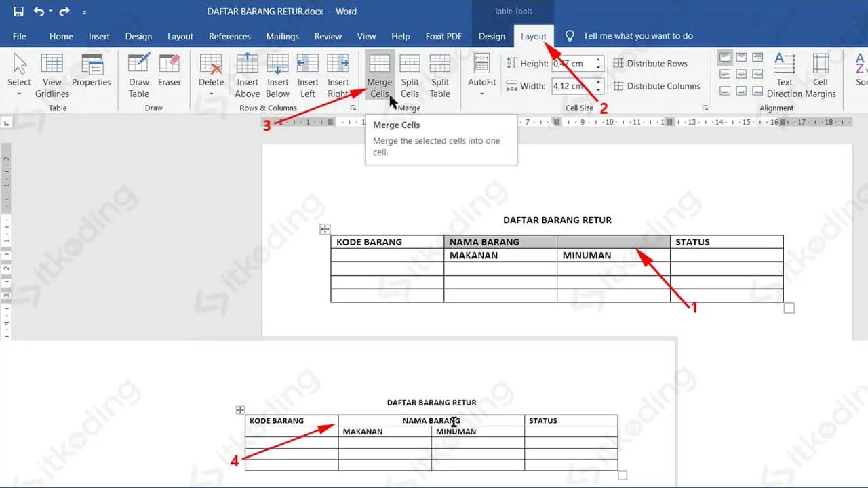Image resolution: width=868 pixels, height=488 pixels.
Task: Click the Height spinner arrows
Action: 599,64
